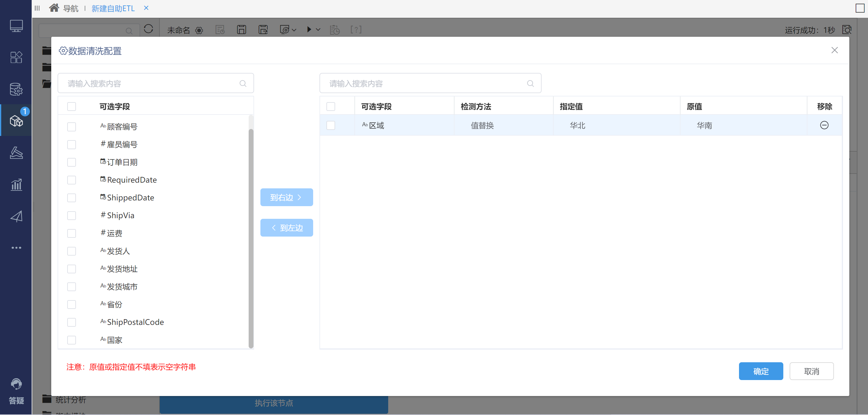This screenshot has width=868, height=415.
Task: Check the RequiredDate field checkbox
Action: click(x=71, y=180)
